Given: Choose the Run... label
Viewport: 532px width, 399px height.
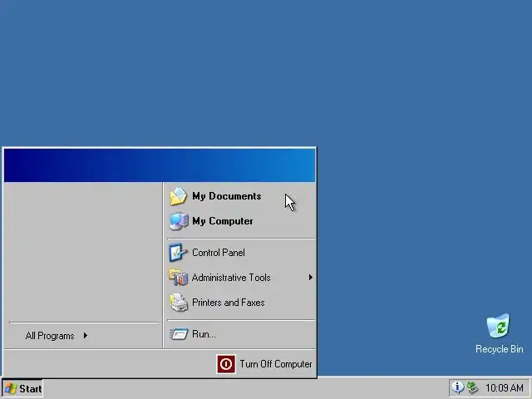Looking at the screenshot, I should click(204, 334).
